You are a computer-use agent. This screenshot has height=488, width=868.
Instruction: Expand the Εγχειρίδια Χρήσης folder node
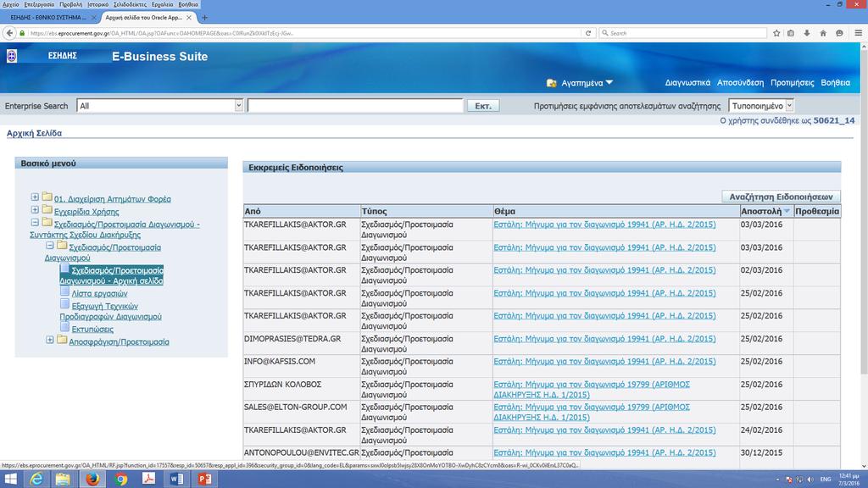(35, 210)
